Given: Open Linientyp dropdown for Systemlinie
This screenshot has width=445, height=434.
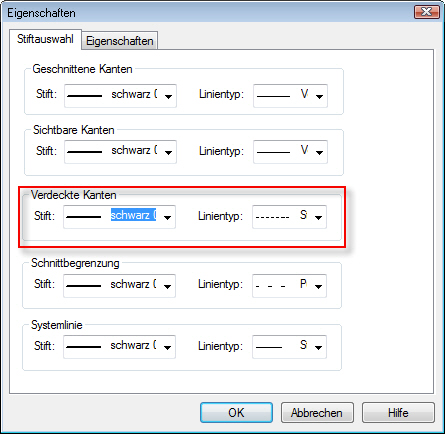Looking at the screenshot, I should pyautogui.click(x=289, y=347).
